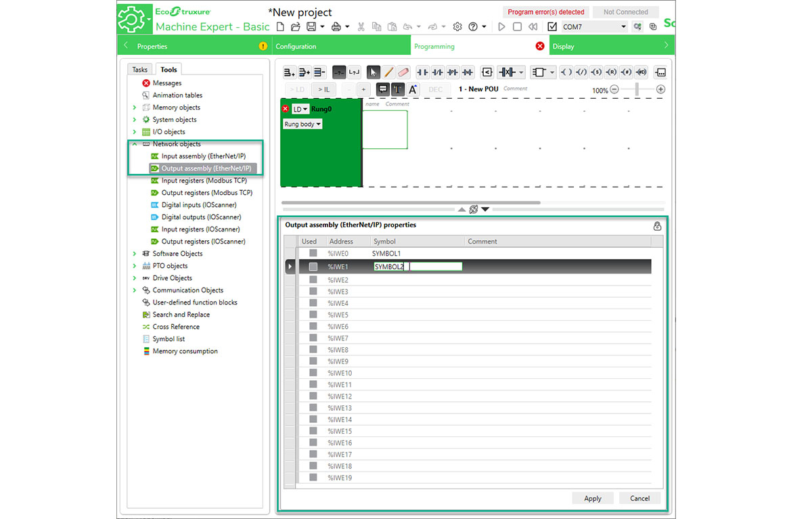Select the pointer selection tool
Screen dimensions: 812x519
(x=374, y=72)
